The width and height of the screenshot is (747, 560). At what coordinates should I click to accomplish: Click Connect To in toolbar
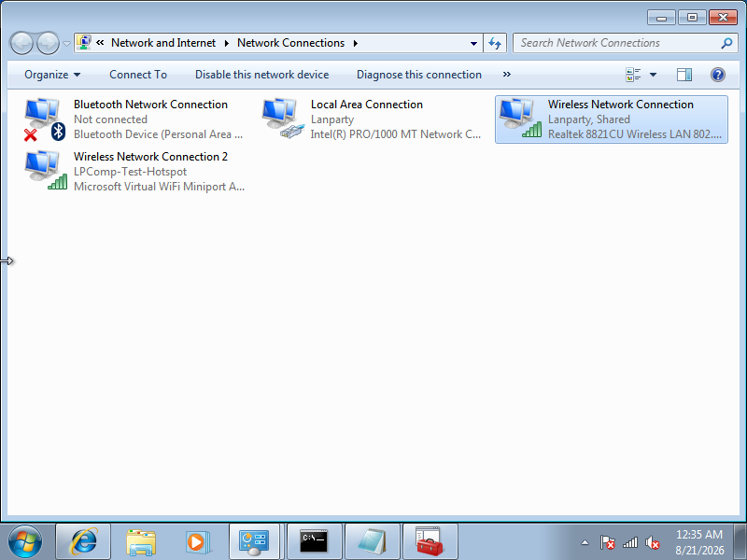tap(138, 75)
